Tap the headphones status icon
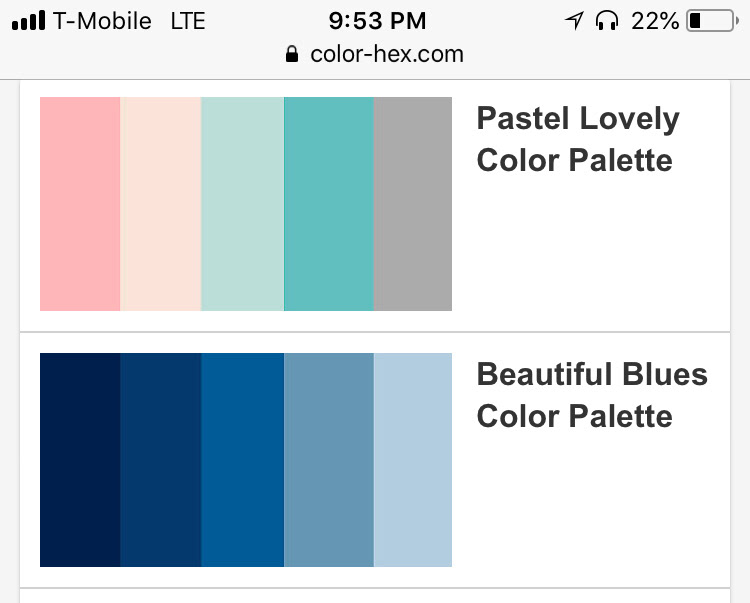This screenshot has height=603, width=750. point(606,21)
